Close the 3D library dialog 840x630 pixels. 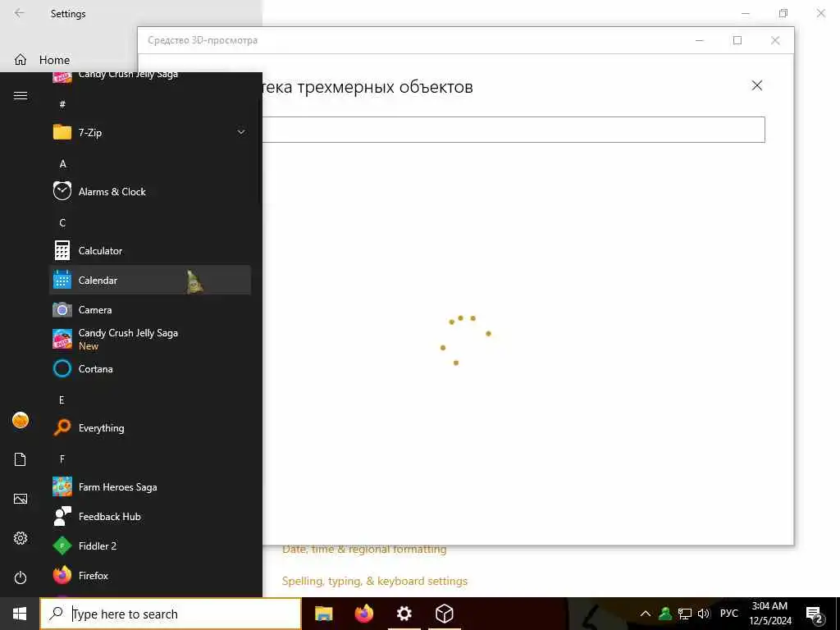pos(756,85)
